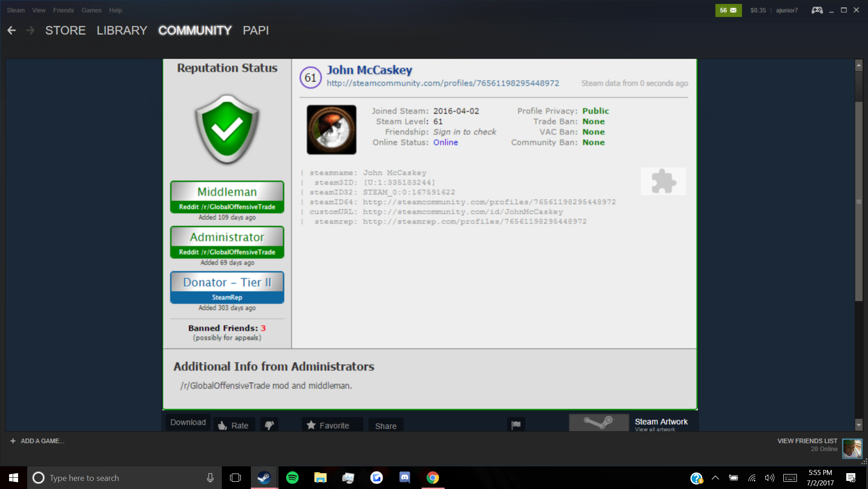
Task: Switch to the STORE tab
Action: click(x=66, y=30)
